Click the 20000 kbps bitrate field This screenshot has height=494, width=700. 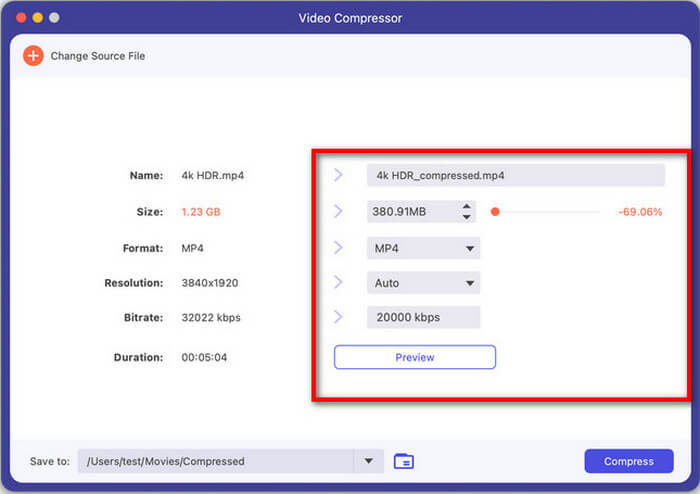point(423,317)
